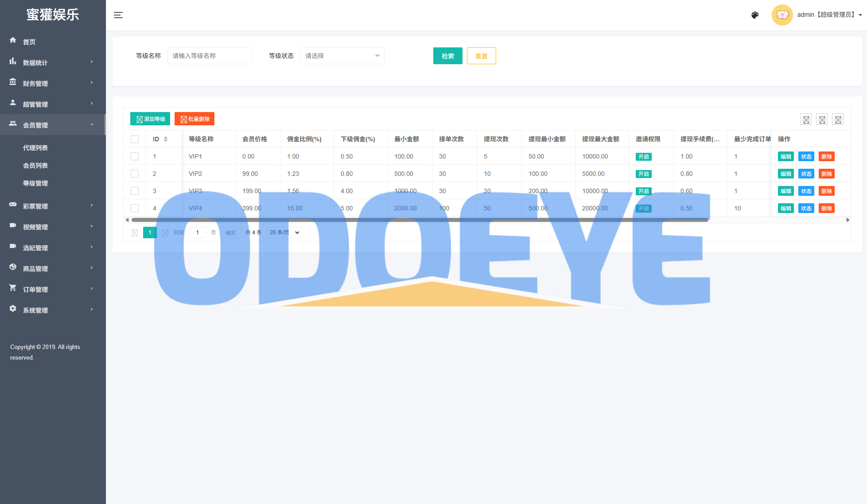Check the select-all checkbox in table header
This screenshot has height=504, width=867.
[135, 139]
